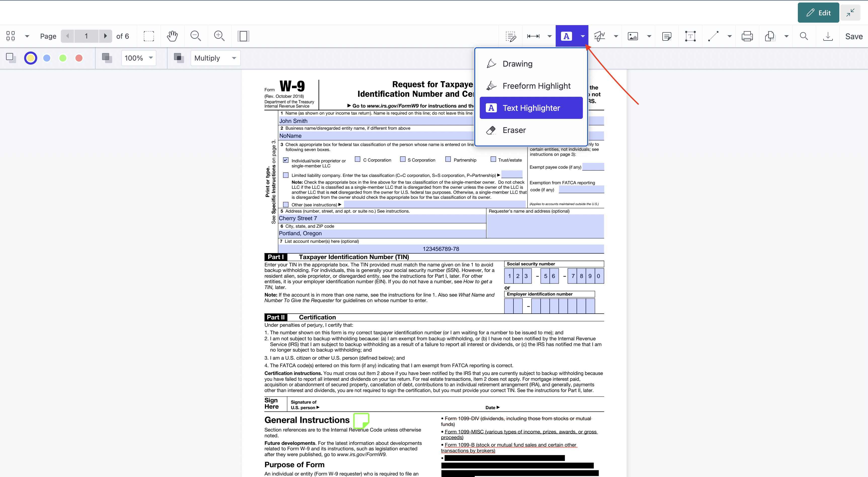
Task: Check the Partnership checkbox on the form
Action: [x=449, y=159]
